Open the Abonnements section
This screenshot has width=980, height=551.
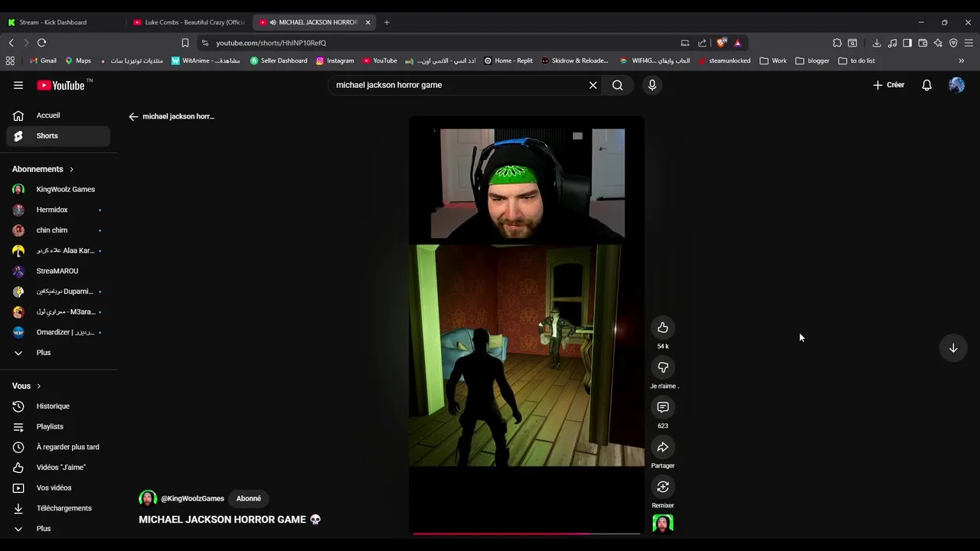tap(43, 169)
